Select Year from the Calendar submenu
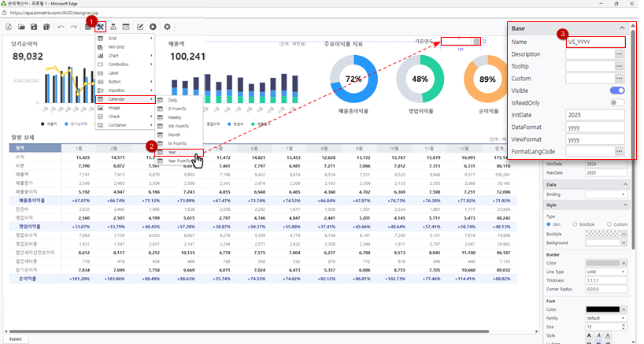This screenshot has width=644, height=344. click(172, 152)
